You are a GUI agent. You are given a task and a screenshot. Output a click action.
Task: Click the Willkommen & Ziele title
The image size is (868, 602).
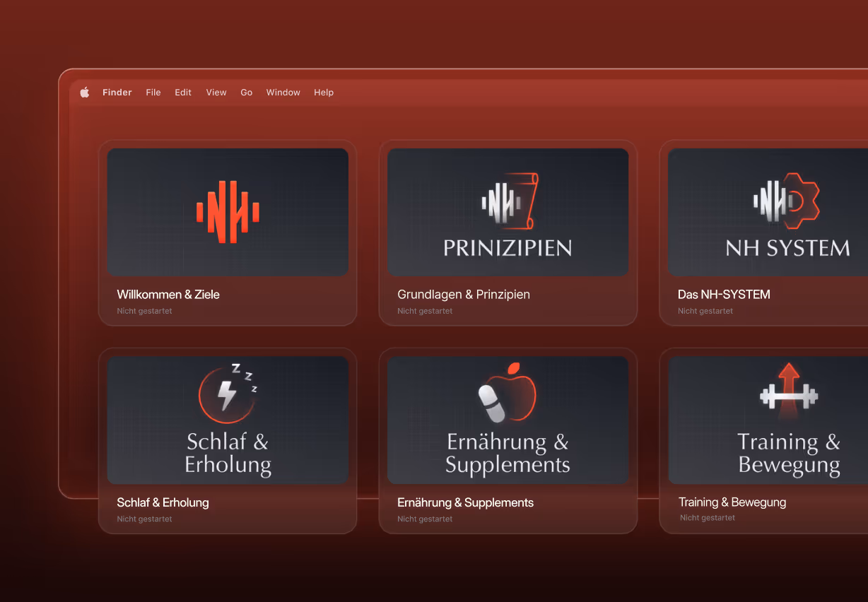point(168,295)
